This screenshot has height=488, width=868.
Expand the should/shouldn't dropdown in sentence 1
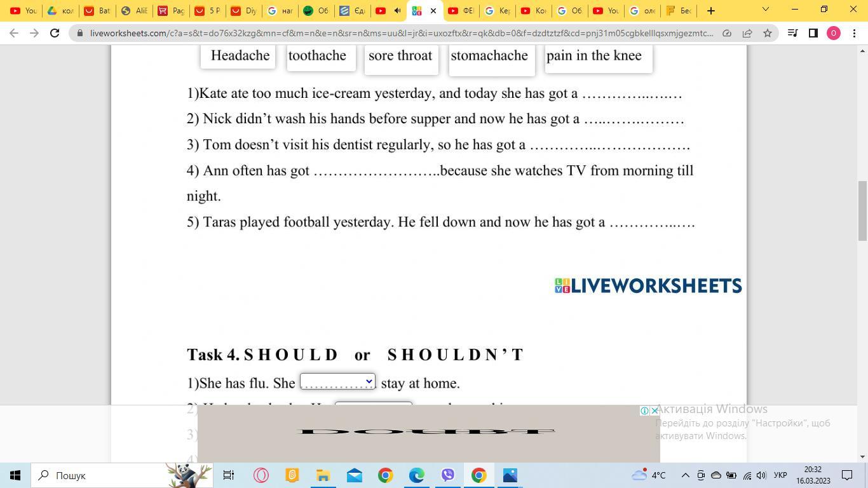337,381
